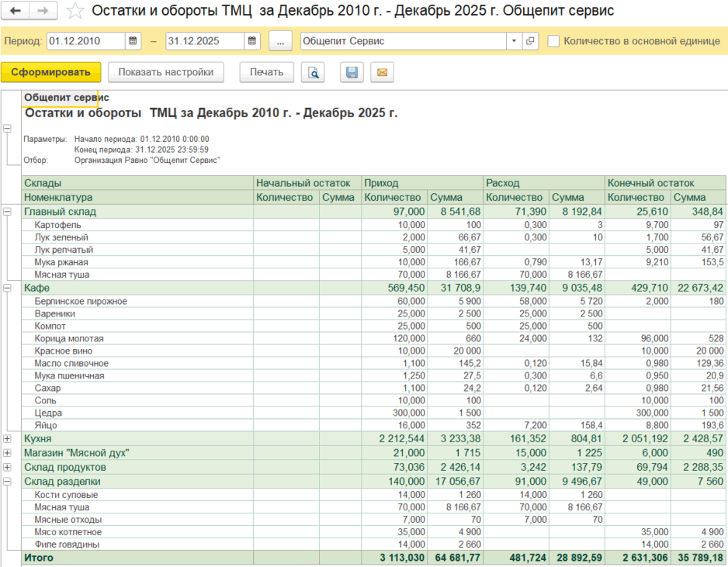Expand the 'Кухня' warehouse group

(8, 439)
